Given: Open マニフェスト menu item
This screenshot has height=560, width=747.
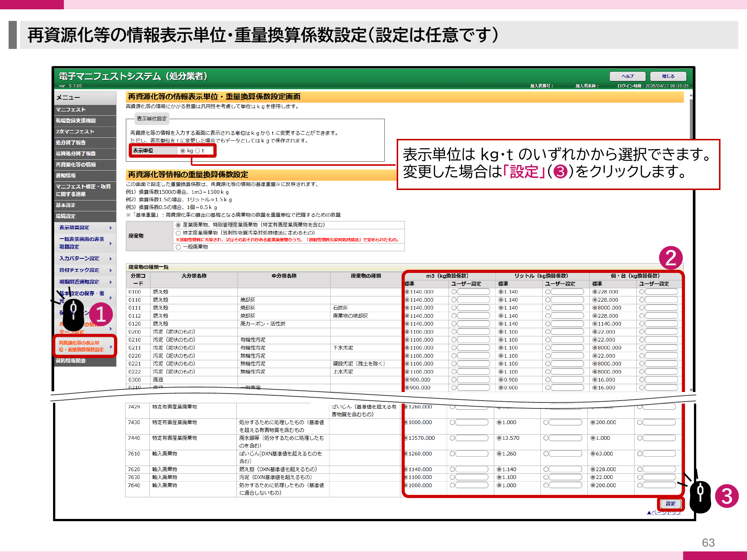Looking at the screenshot, I should [x=85, y=110].
